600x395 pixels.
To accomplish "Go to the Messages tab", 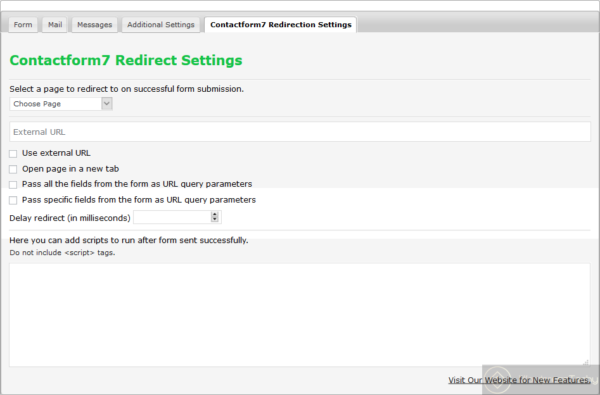I will pyautogui.click(x=95, y=25).
